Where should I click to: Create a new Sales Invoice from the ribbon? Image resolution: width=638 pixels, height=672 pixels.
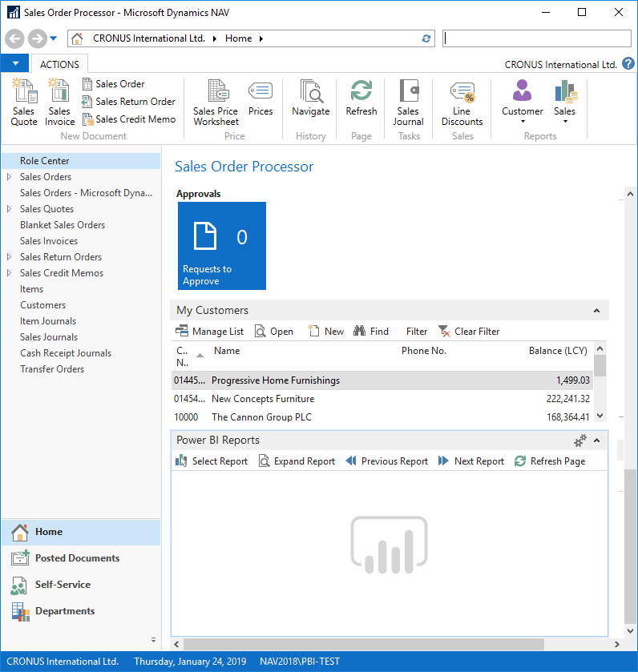click(59, 103)
